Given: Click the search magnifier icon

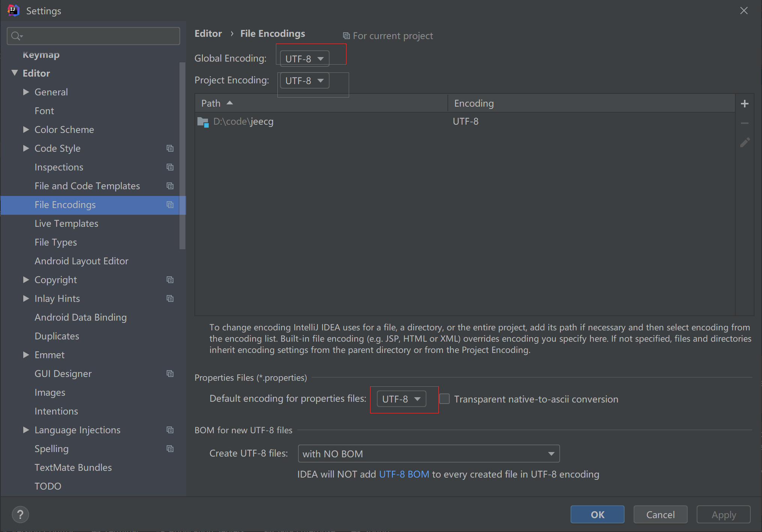Looking at the screenshot, I should 16,36.
